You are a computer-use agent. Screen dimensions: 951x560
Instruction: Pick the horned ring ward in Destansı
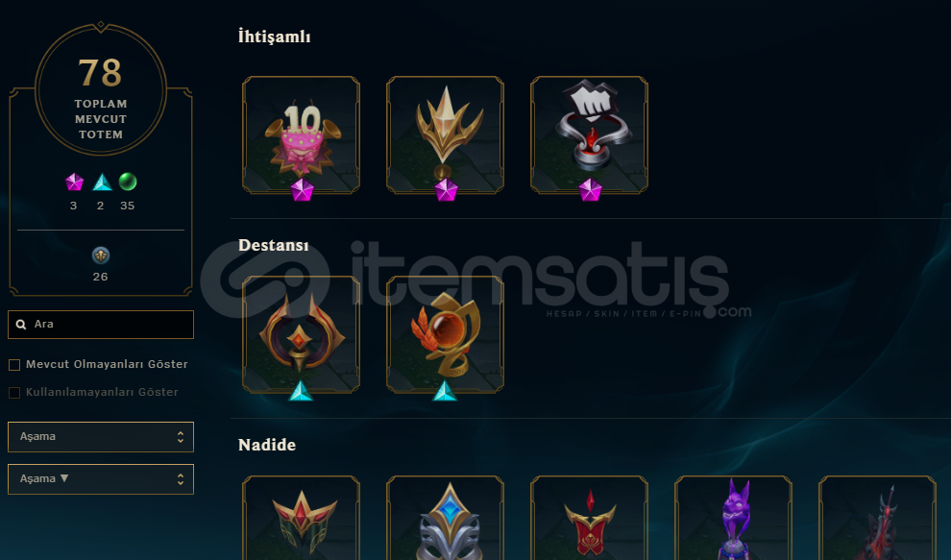coord(301,335)
